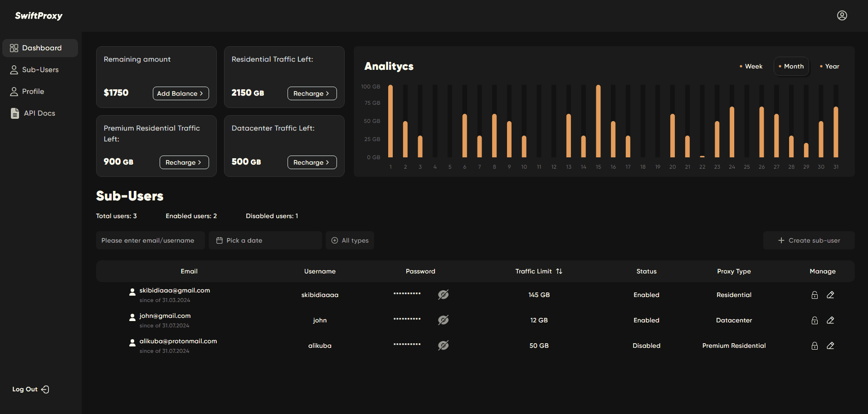
Task: Focus the email/username search field
Action: coord(151,240)
